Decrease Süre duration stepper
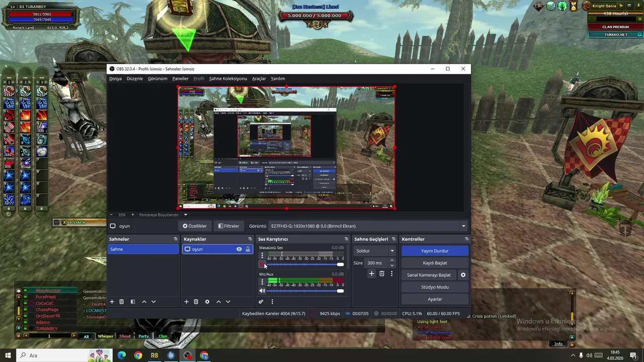The width and height of the screenshot is (644, 362). point(392,265)
